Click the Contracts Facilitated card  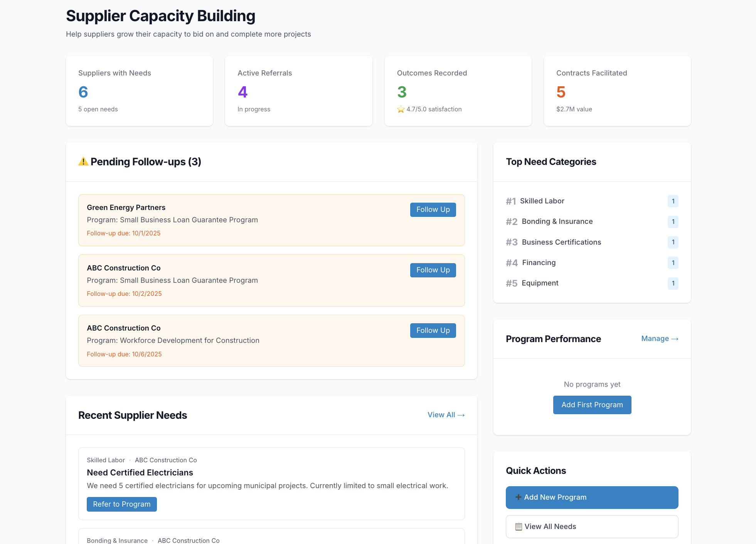point(617,91)
